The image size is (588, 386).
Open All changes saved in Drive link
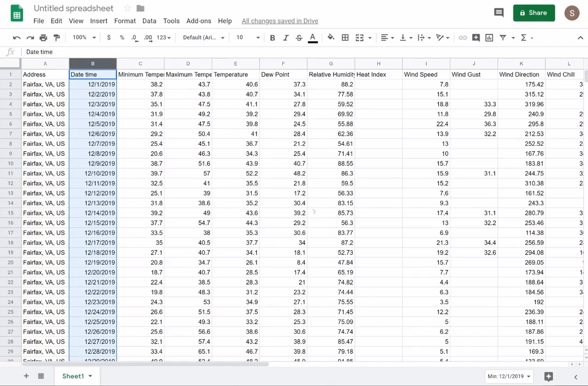click(280, 21)
